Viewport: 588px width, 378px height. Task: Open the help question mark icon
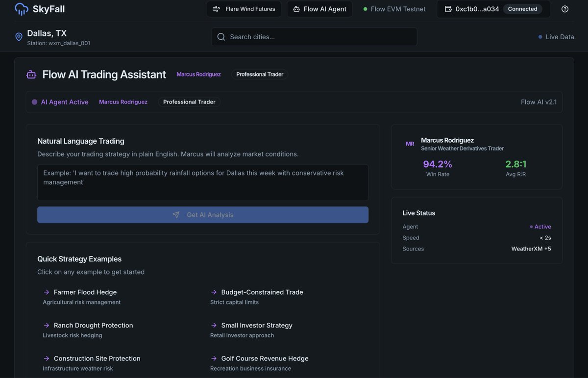tap(565, 9)
